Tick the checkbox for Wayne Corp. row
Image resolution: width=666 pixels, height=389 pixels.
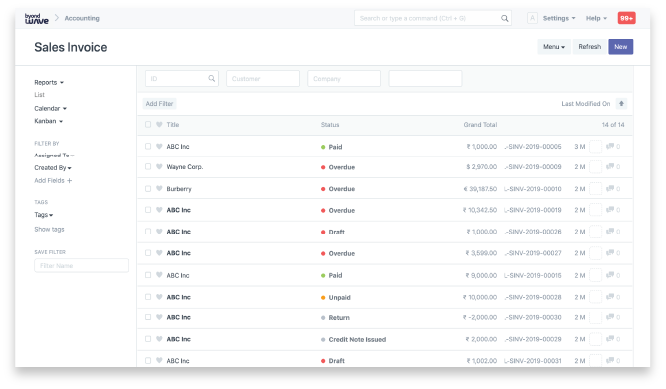click(148, 166)
